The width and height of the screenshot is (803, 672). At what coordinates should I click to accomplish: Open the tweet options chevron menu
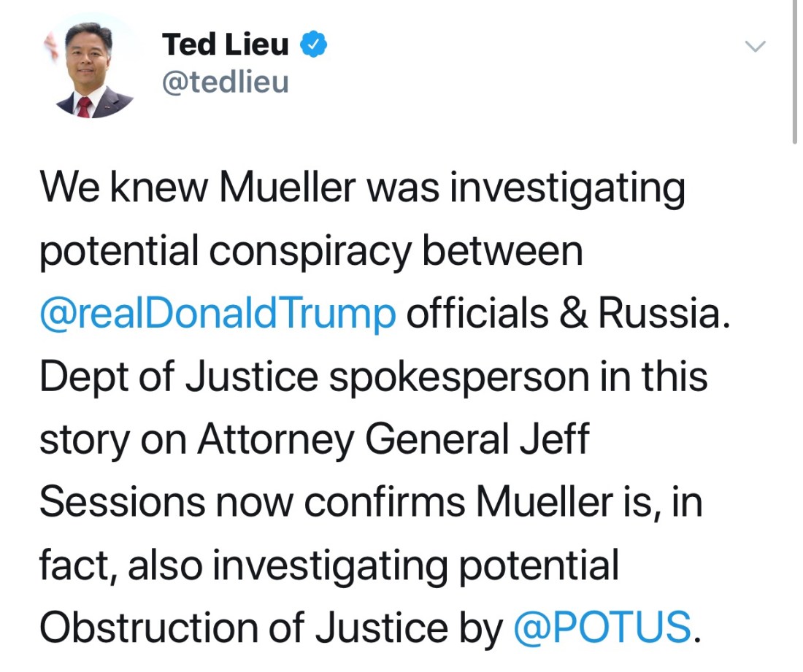pyautogui.click(x=755, y=47)
